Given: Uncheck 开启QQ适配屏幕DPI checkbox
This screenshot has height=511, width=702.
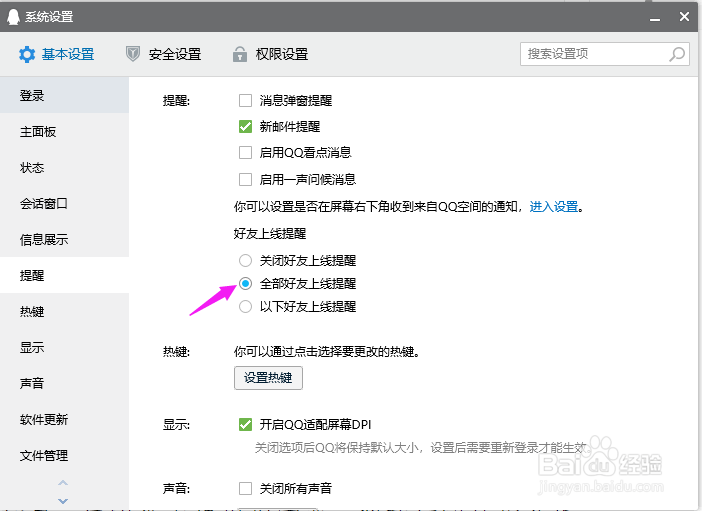Looking at the screenshot, I should coord(245,424).
